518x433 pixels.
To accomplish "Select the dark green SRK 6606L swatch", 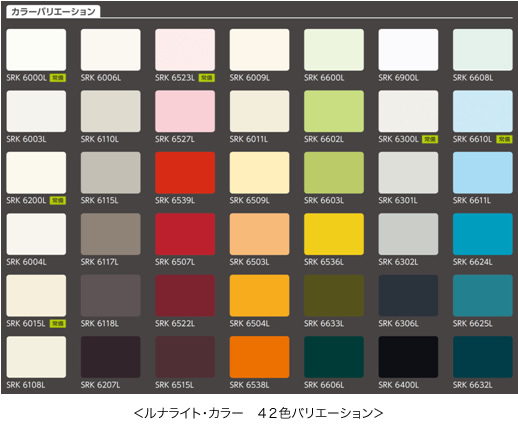I will click(x=334, y=357).
